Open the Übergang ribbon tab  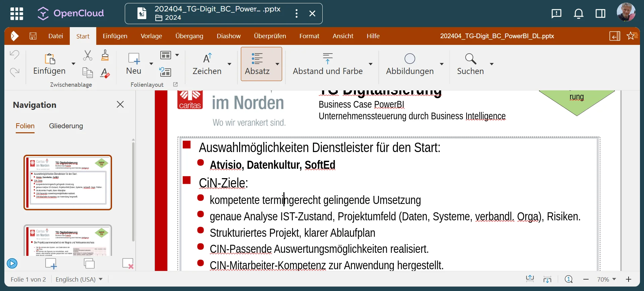(x=189, y=36)
